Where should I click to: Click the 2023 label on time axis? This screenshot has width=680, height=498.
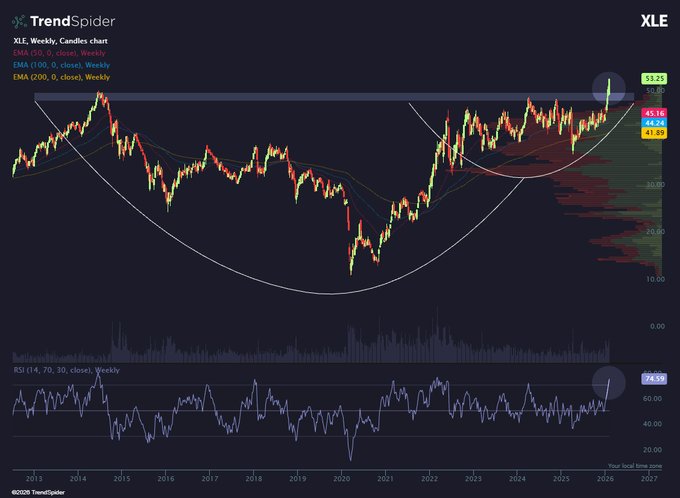coord(473,478)
